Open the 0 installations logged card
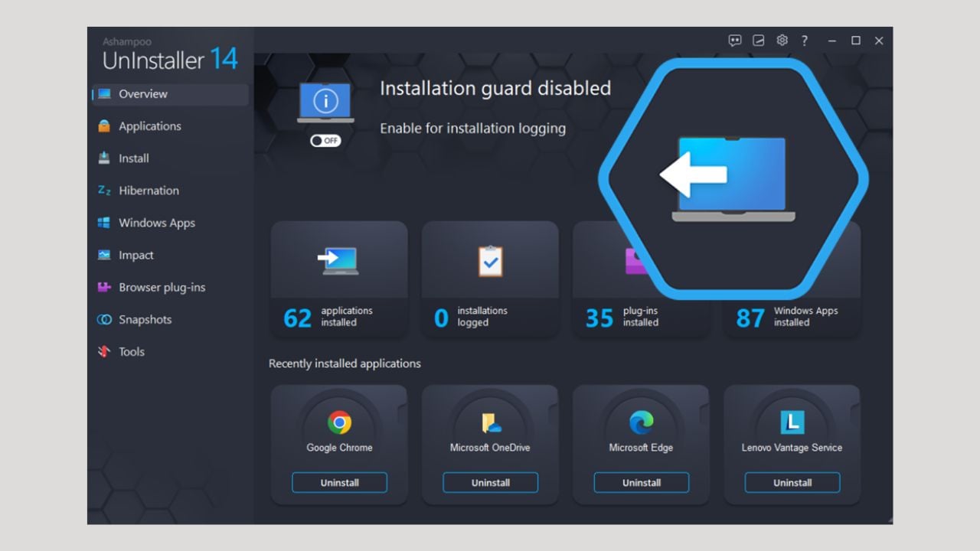This screenshot has width=980, height=551. coord(490,279)
